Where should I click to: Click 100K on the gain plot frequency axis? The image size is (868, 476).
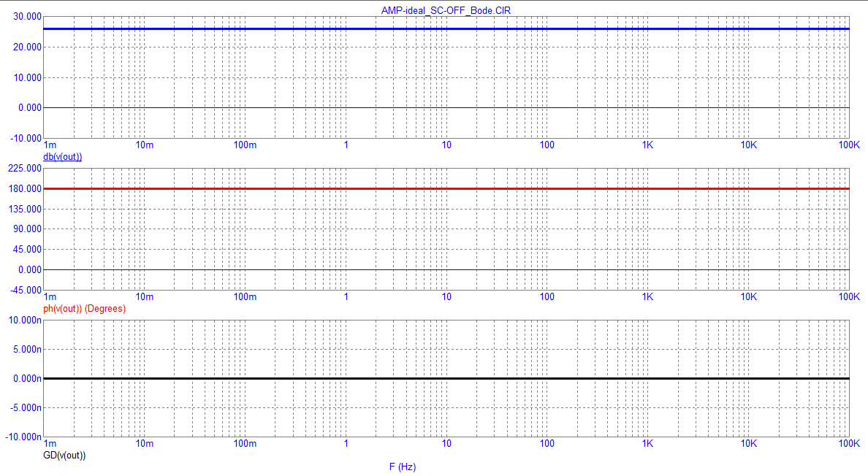coord(849,145)
